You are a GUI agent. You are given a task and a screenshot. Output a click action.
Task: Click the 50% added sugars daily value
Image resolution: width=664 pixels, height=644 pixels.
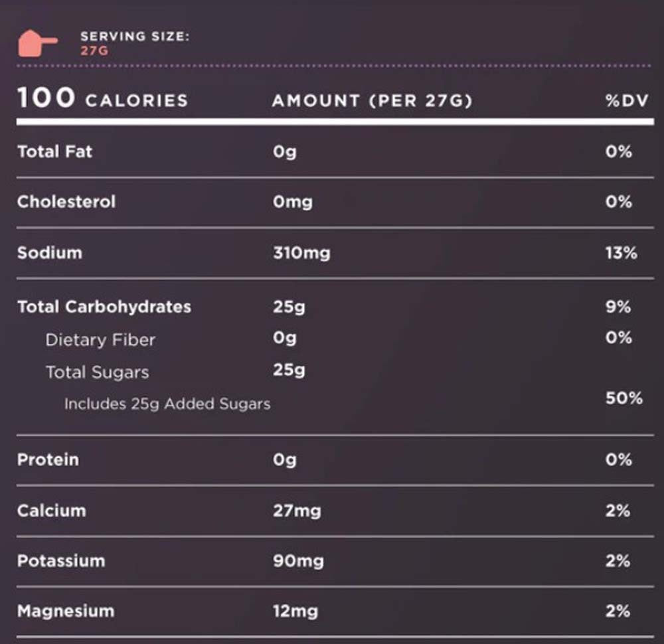click(x=623, y=398)
